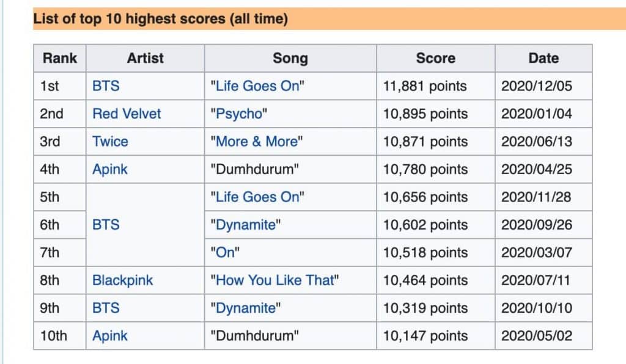Image resolution: width=626 pixels, height=364 pixels.
Task: Click the Twice artist link
Action: pyautogui.click(x=110, y=142)
